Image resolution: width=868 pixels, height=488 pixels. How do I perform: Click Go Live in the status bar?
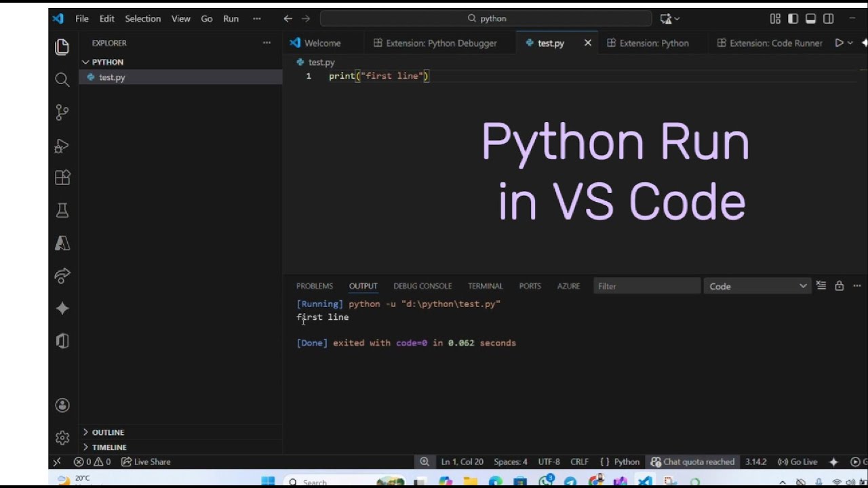pos(797,462)
